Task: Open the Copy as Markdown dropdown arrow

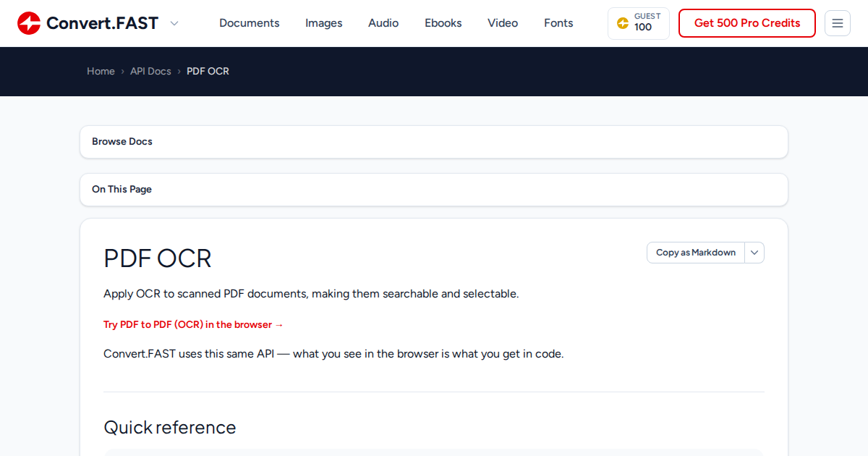Action: (754, 253)
